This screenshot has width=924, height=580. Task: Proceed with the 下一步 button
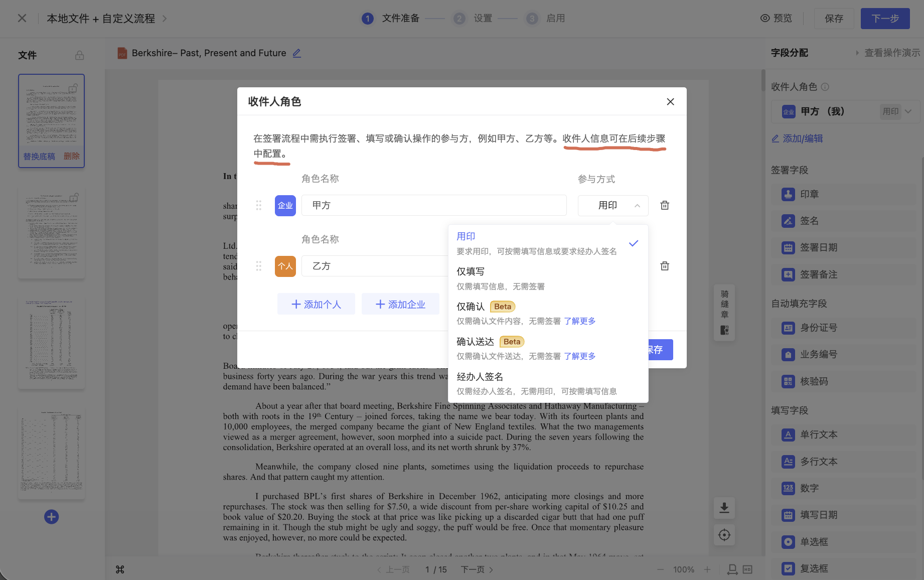[x=885, y=19]
